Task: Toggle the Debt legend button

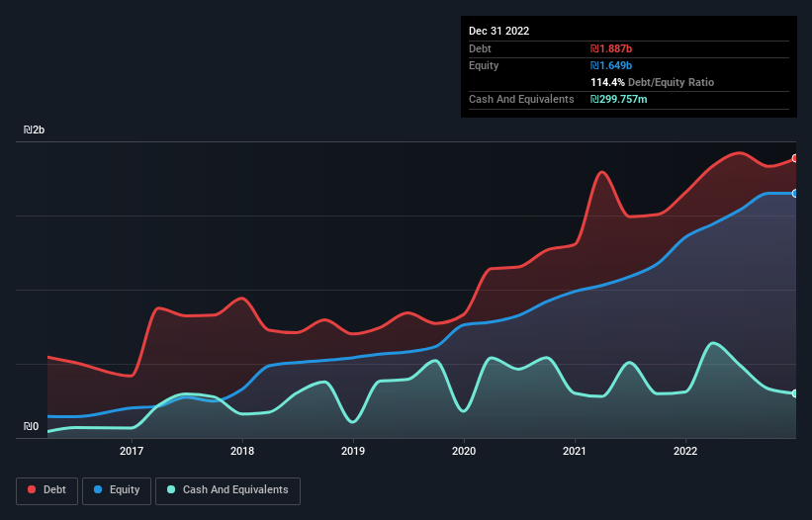Action: (46, 490)
